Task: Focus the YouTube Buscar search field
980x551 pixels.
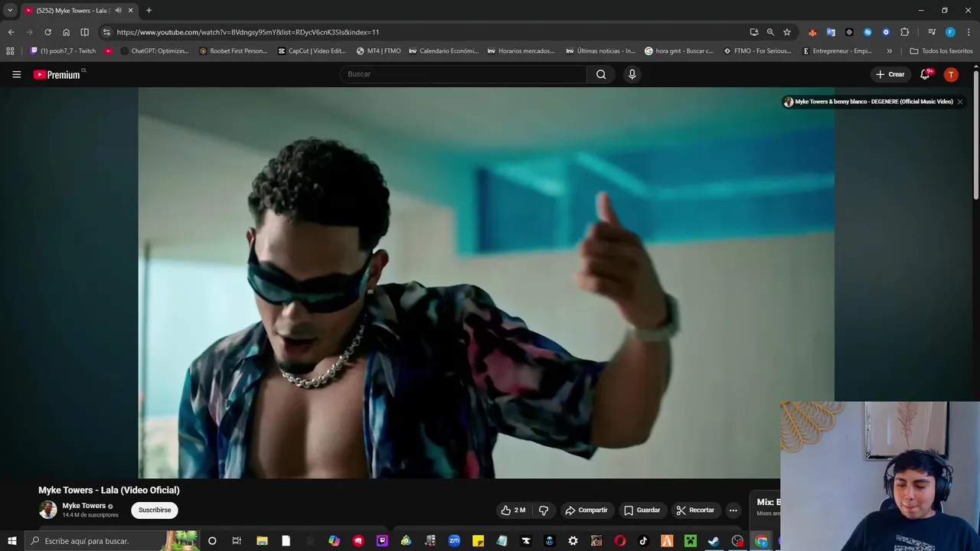Action: click(463, 74)
